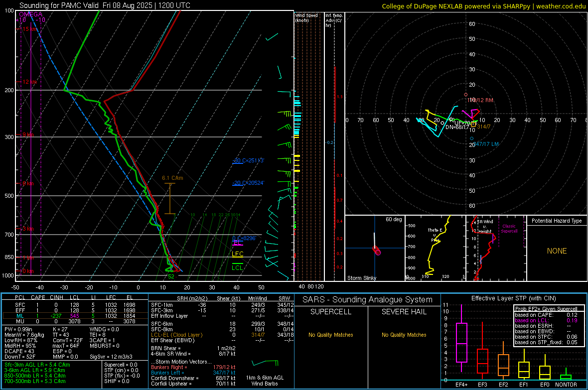Click the 'PW = 0.99in' value
The image size is (588, 390).
(18, 329)
